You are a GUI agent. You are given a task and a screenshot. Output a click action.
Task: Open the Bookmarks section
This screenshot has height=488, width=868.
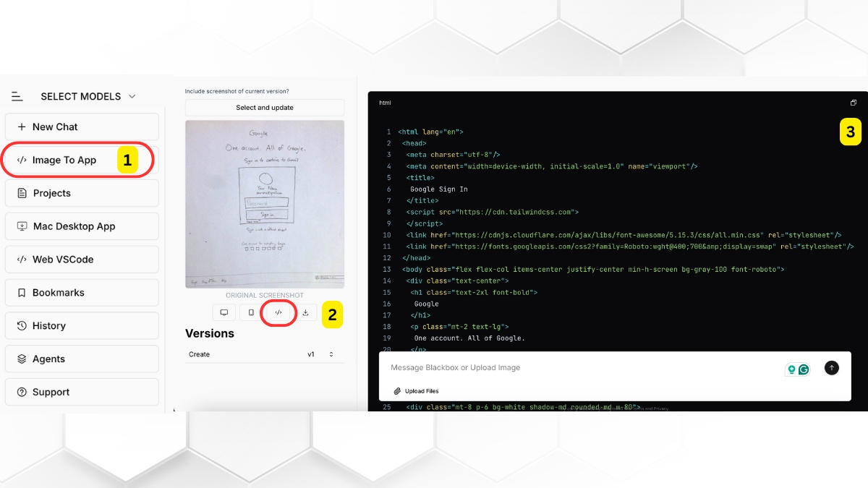82,293
